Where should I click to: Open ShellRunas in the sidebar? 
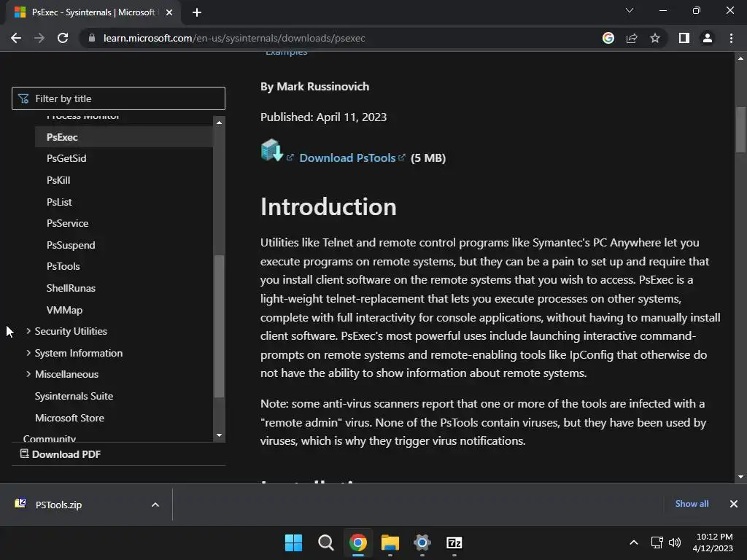point(71,288)
